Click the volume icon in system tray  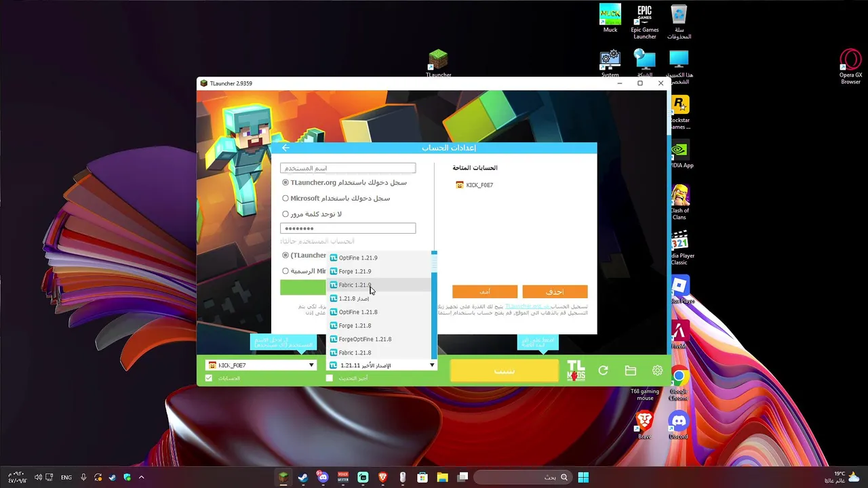point(38,477)
